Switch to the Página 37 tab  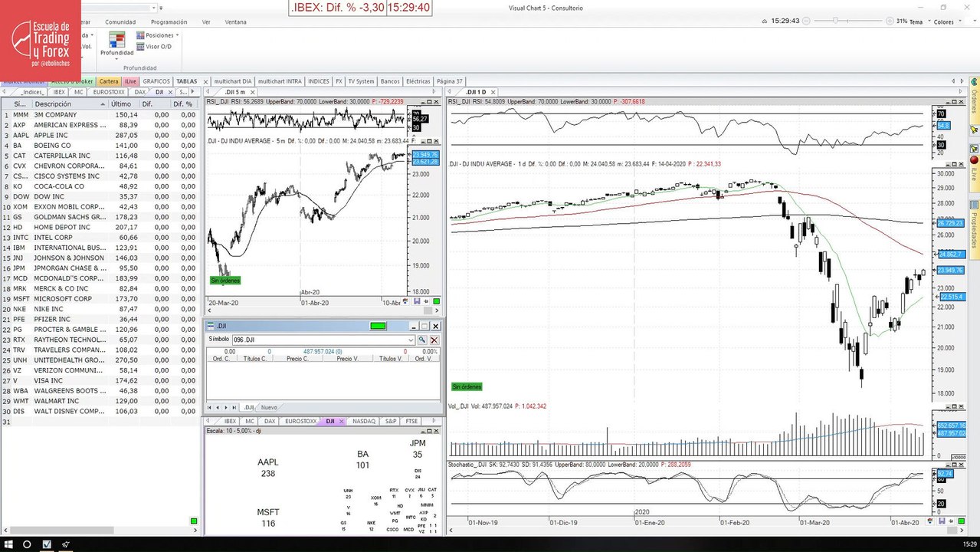click(x=450, y=81)
